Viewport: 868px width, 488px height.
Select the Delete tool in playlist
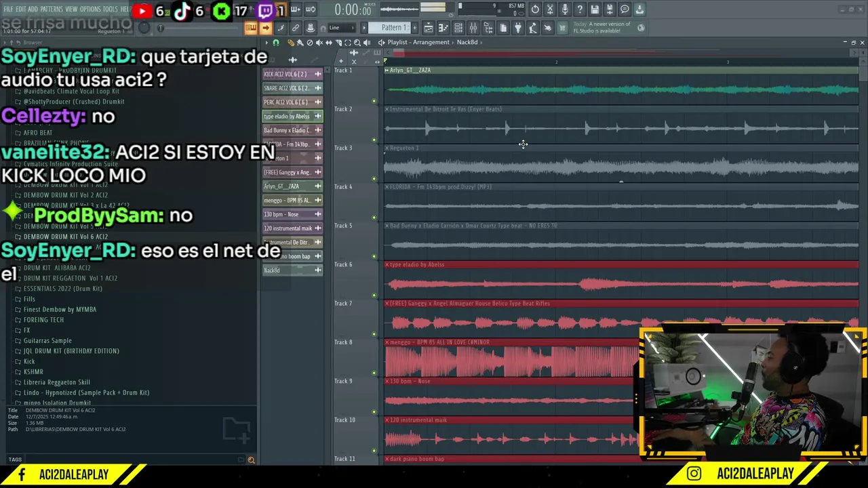310,43
